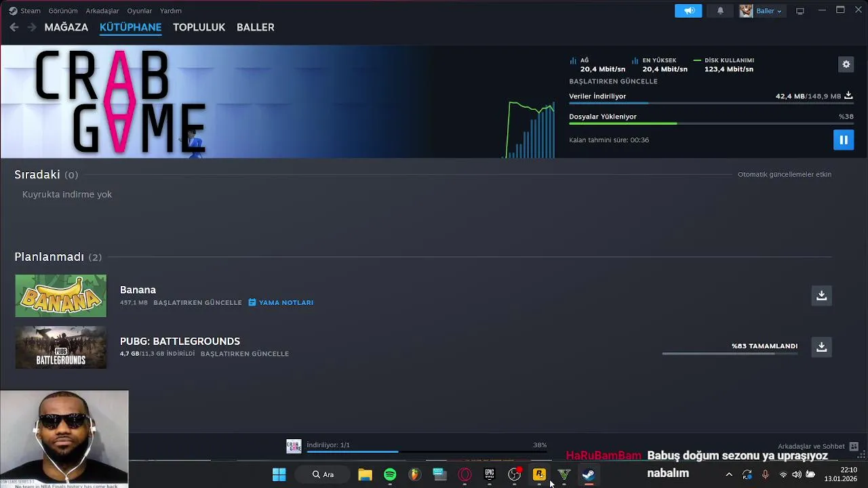Open FL Studio from taskbar
Viewport: 868px width, 488px height.
(x=414, y=474)
